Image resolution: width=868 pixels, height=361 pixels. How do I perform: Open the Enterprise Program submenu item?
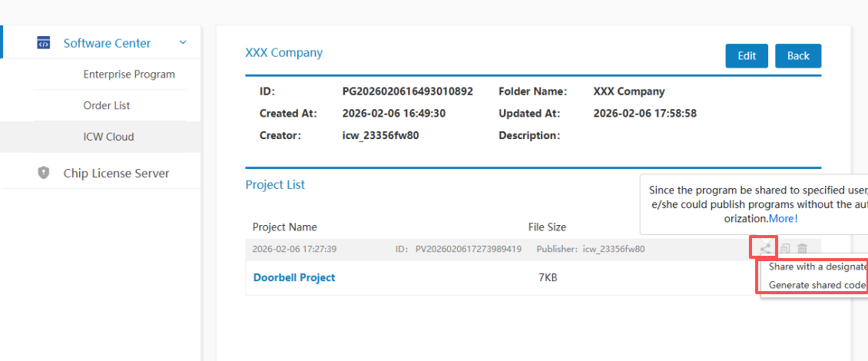click(x=129, y=75)
